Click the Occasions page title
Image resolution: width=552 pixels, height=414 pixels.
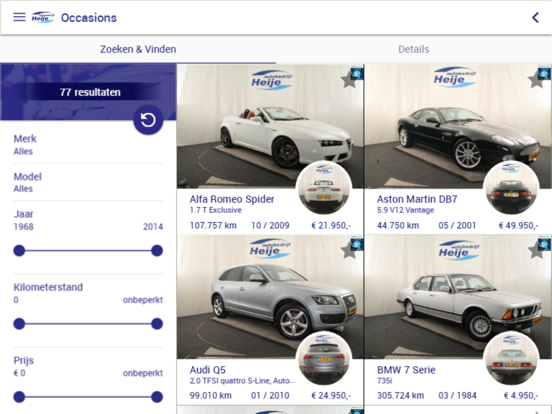(x=89, y=18)
